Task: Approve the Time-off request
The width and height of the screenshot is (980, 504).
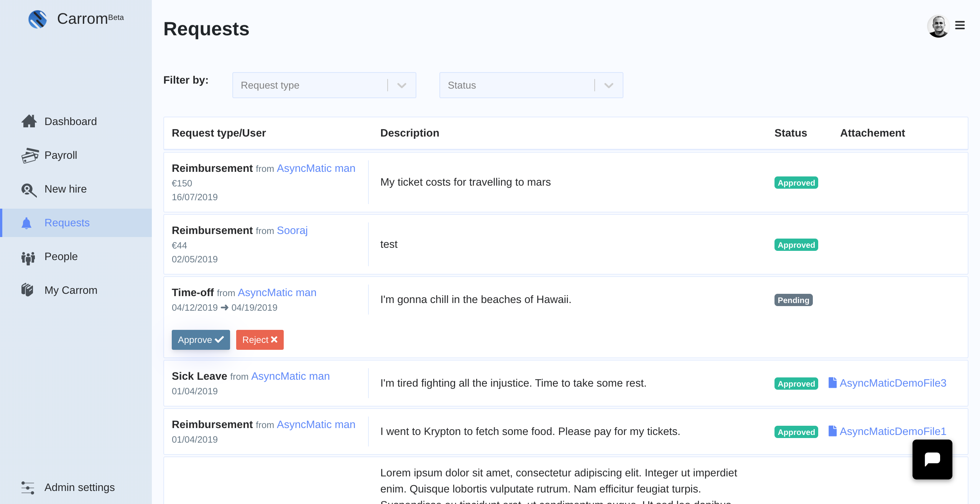Action: (x=201, y=340)
